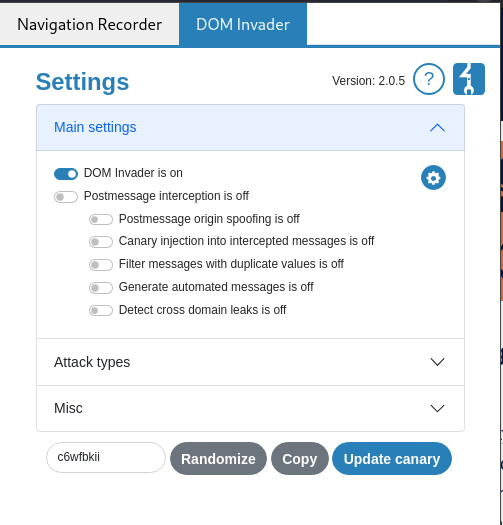This screenshot has height=525, width=503.
Task: Switch to the Navigation Recorder tab
Action: (x=89, y=24)
